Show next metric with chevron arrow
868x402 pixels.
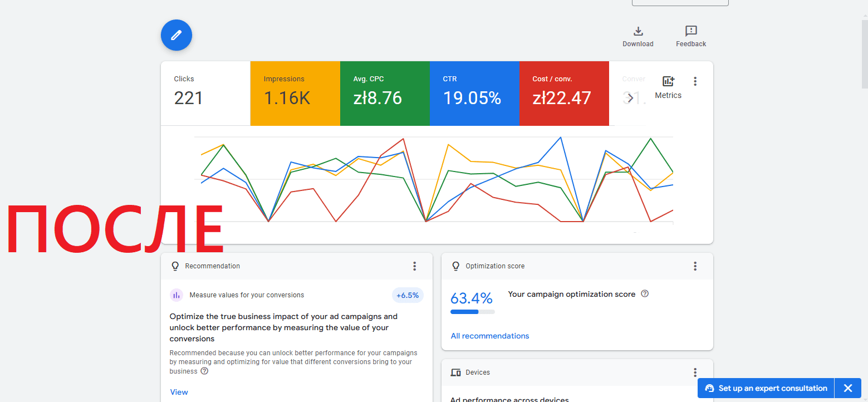(x=630, y=98)
